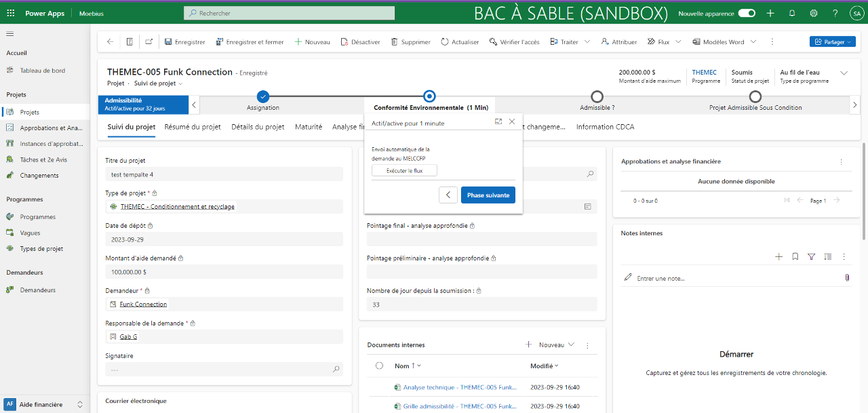Image resolution: width=868 pixels, height=413 pixels.
Task: Move process stages left with chevron
Action: [195, 104]
